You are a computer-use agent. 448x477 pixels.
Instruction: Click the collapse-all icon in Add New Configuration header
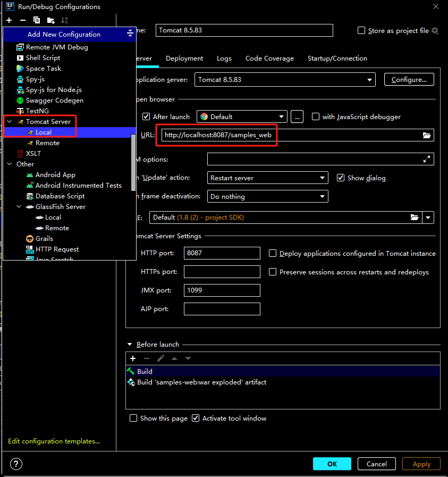130,34
